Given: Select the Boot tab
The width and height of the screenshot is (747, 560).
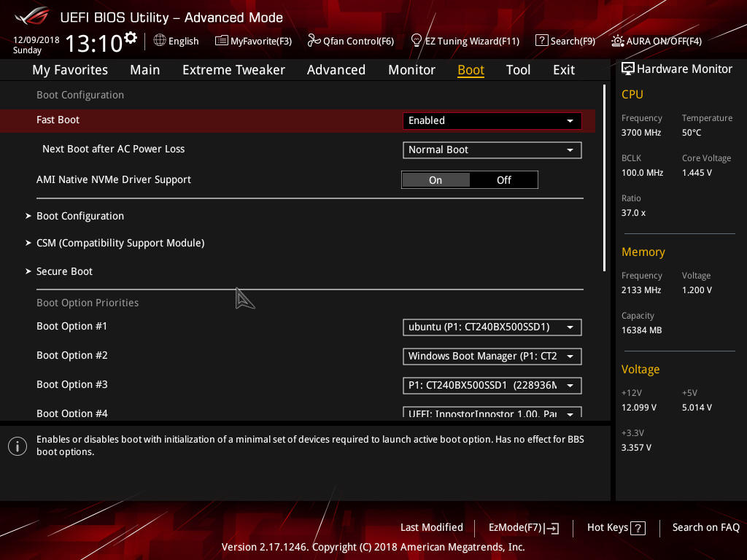Looking at the screenshot, I should [x=471, y=70].
